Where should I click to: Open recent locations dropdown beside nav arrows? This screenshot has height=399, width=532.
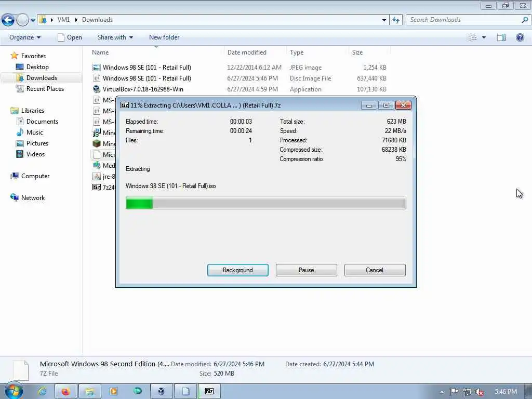click(x=33, y=20)
